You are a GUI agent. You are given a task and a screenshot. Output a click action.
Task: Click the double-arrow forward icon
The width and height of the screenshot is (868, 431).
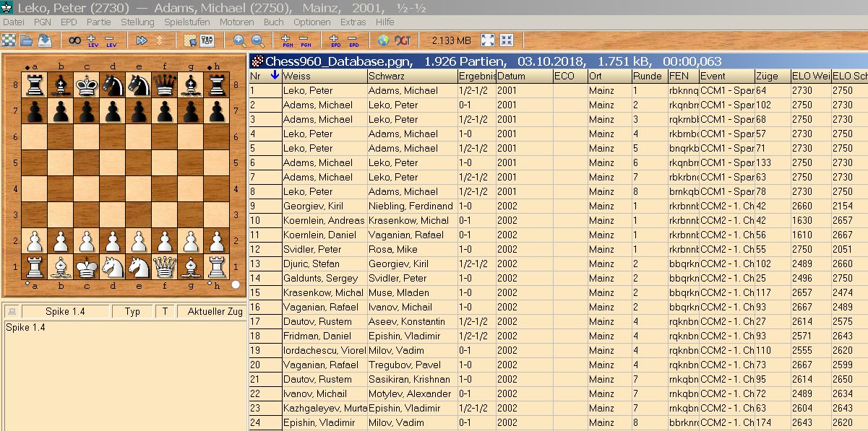[142, 40]
